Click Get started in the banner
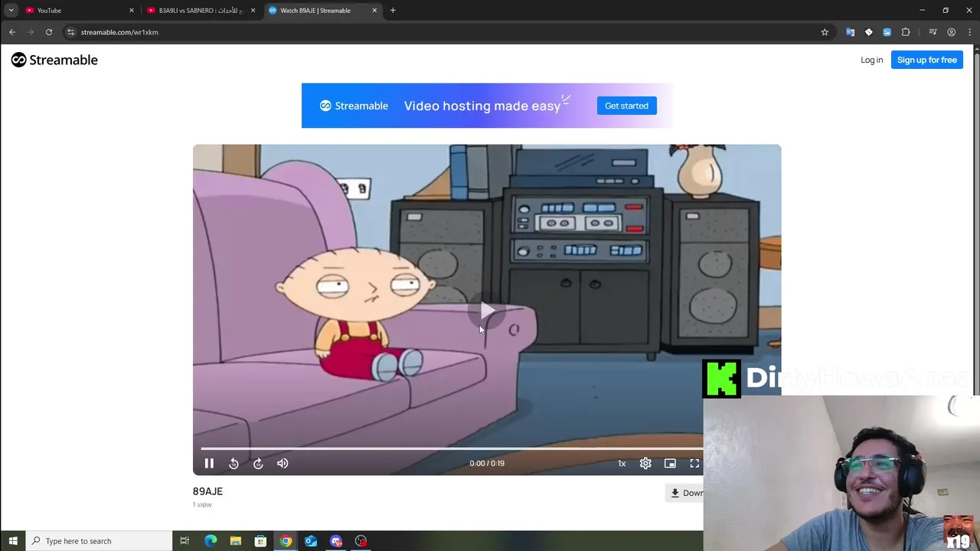This screenshot has height=551, width=980. [x=626, y=106]
